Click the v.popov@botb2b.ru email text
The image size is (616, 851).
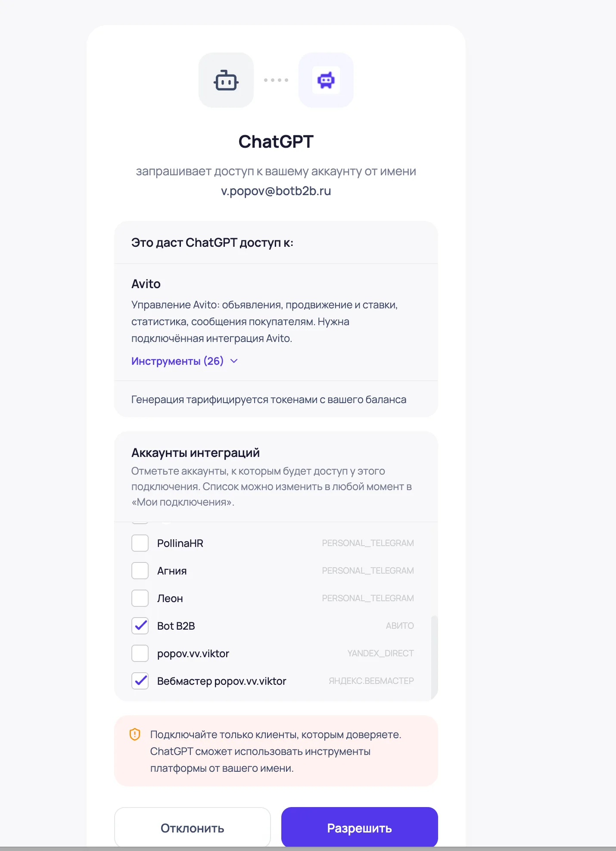276,191
